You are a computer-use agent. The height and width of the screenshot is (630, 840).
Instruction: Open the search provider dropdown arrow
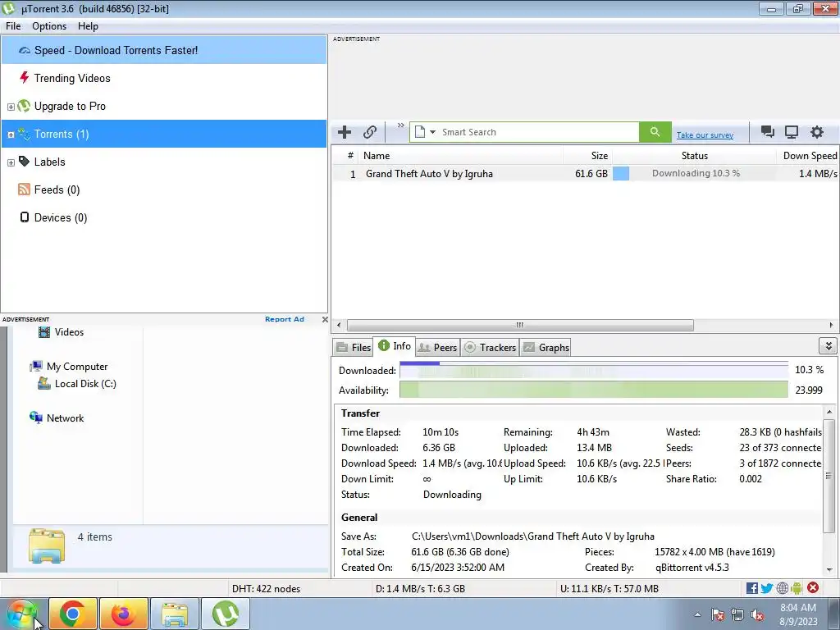[x=432, y=132]
